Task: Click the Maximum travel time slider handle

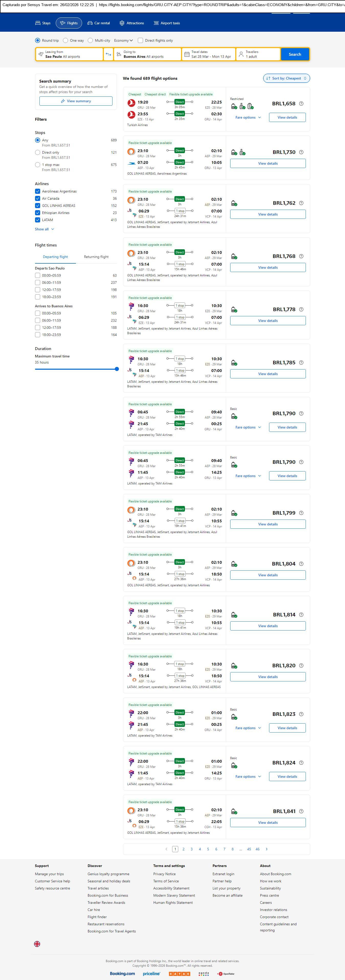Action: coord(117,369)
